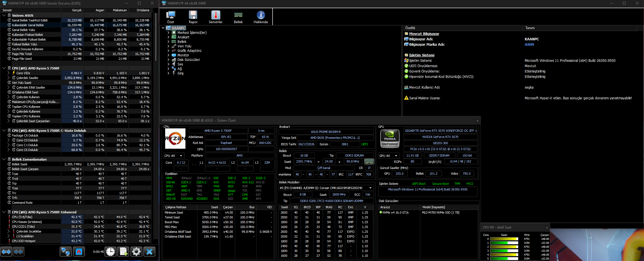
Task: Start logging with the spreadsheet plus icon
Action: (123, 251)
